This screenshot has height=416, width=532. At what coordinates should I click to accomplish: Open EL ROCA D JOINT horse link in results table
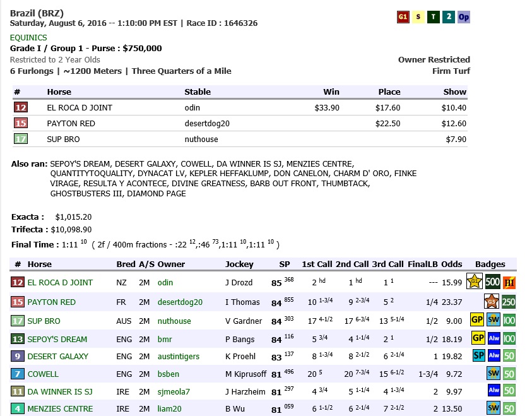point(60,283)
